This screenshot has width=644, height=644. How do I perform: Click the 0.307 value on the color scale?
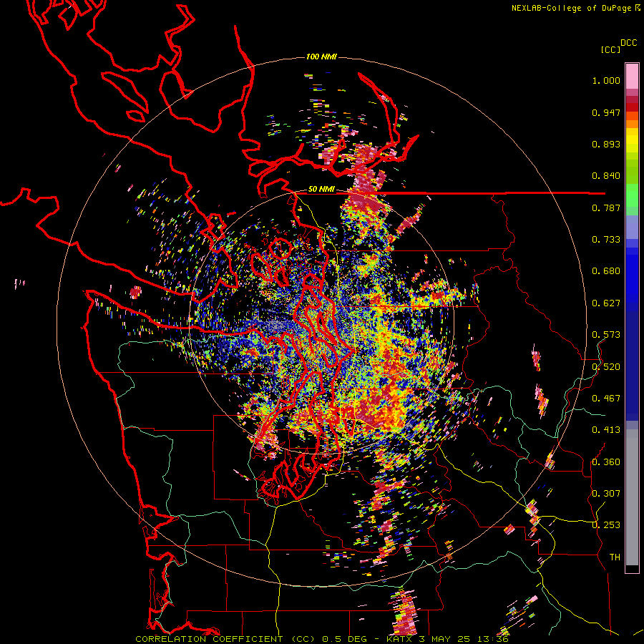(x=606, y=493)
